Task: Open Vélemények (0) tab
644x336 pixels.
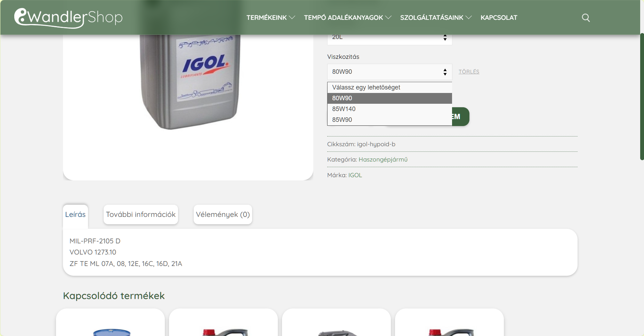Action: tap(223, 214)
